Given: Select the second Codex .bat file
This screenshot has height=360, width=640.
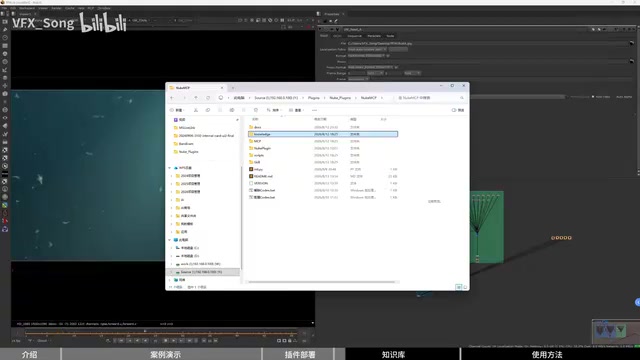Looking at the screenshot, I should 322,197.
